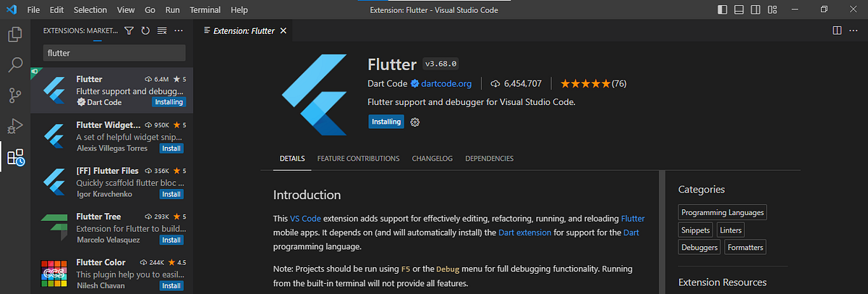
Task: Close the Extension: Flutter tab
Action: point(284,30)
